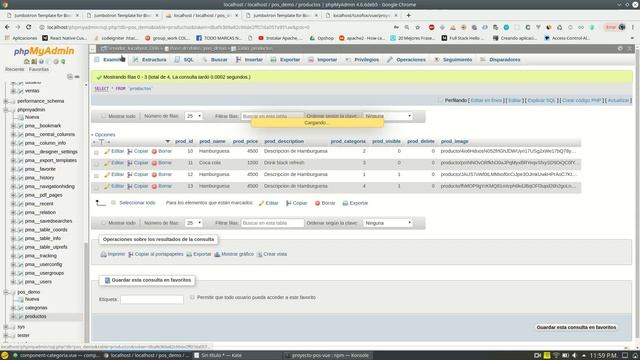
Task: Collapse pos_demo database node
Action: pyautogui.click(x=6, y=292)
